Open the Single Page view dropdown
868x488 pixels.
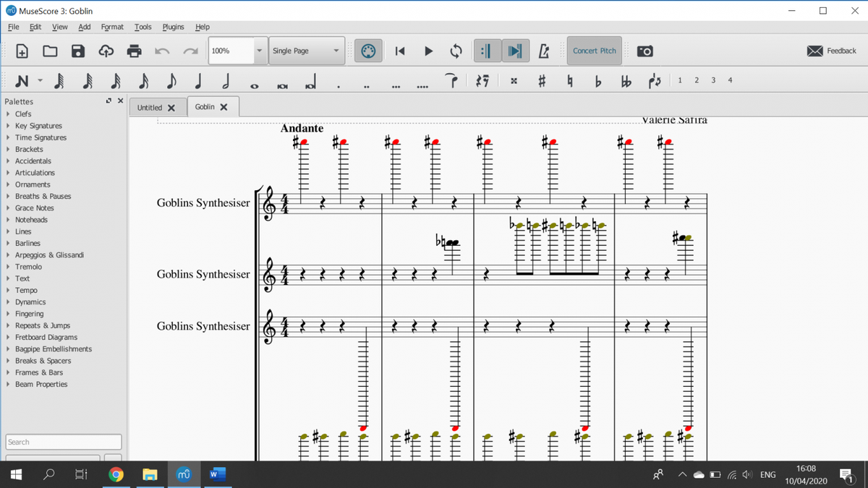pyautogui.click(x=335, y=51)
